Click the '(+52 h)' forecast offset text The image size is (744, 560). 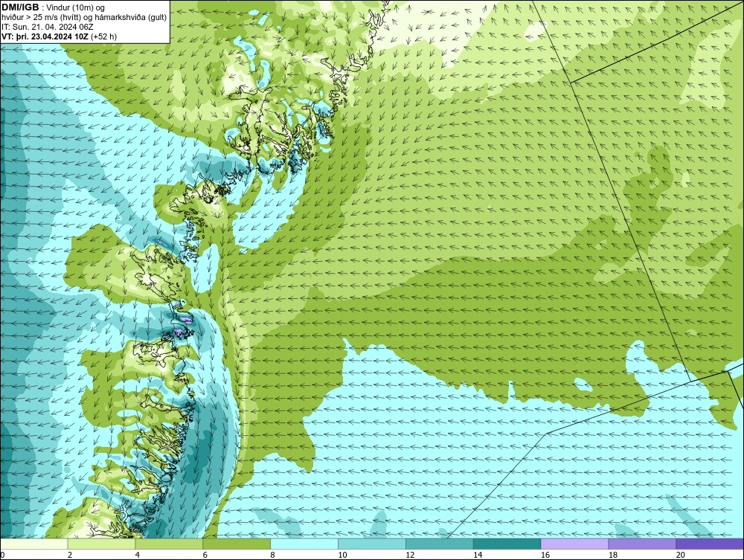[x=103, y=36]
